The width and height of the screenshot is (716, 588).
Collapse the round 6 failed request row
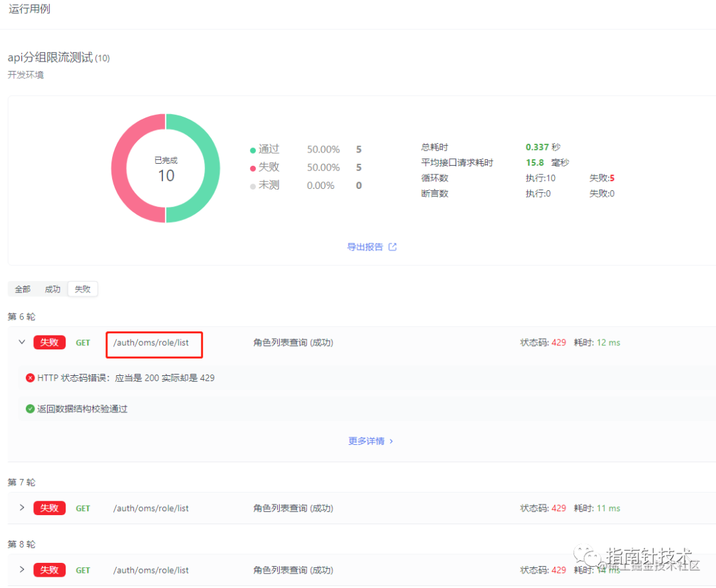point(21,342)
